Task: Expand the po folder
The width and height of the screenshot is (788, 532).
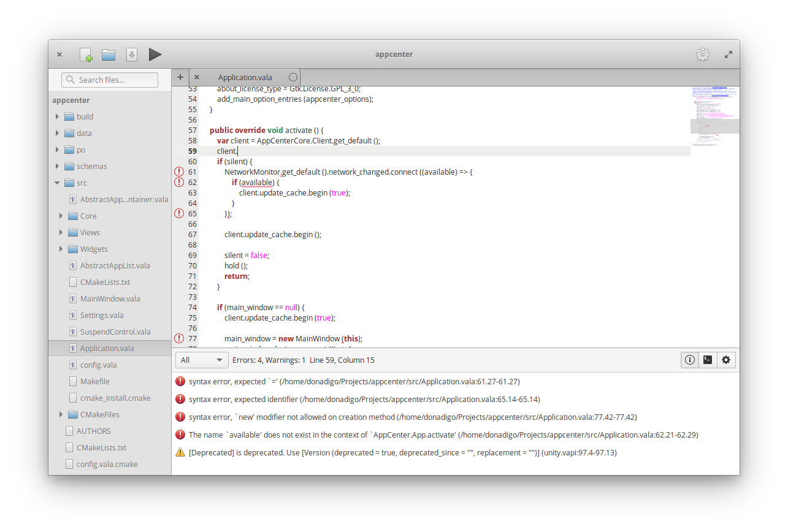Action: click(57, 150)
